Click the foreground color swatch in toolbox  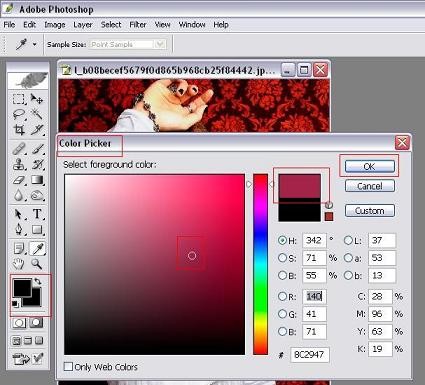(22, 288)
